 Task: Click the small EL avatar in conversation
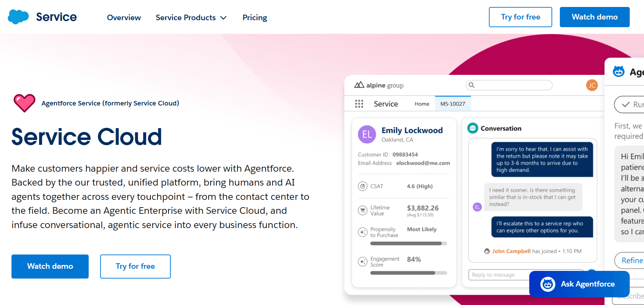tap(477, 207)
